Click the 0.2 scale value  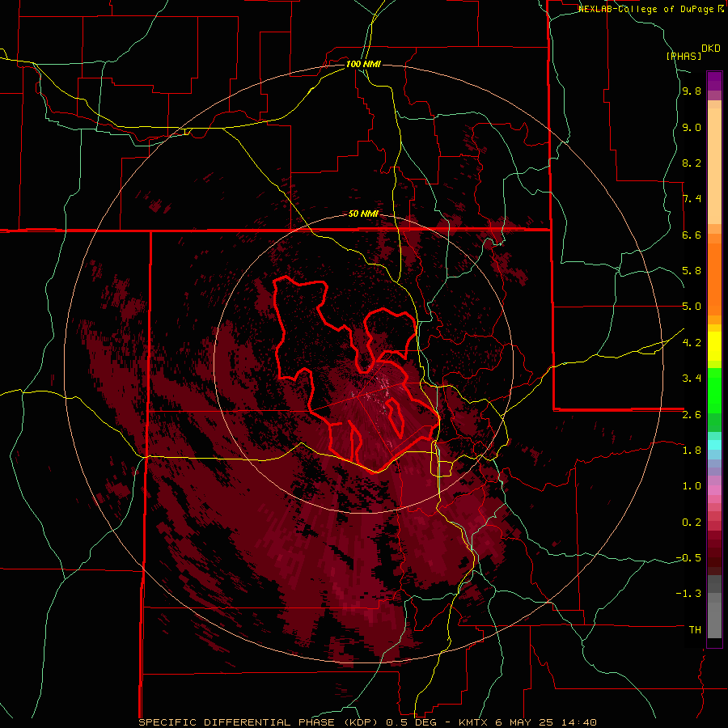pos(692,522)
